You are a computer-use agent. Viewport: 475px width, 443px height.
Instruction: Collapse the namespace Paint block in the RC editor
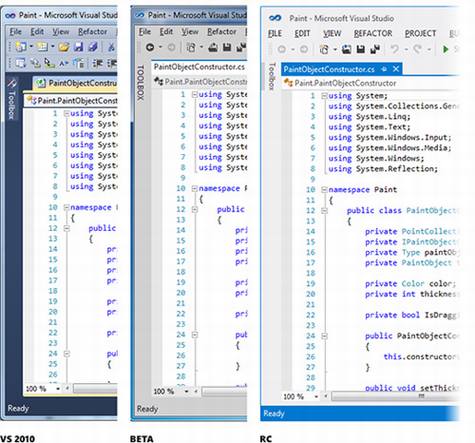pos(324,190)
